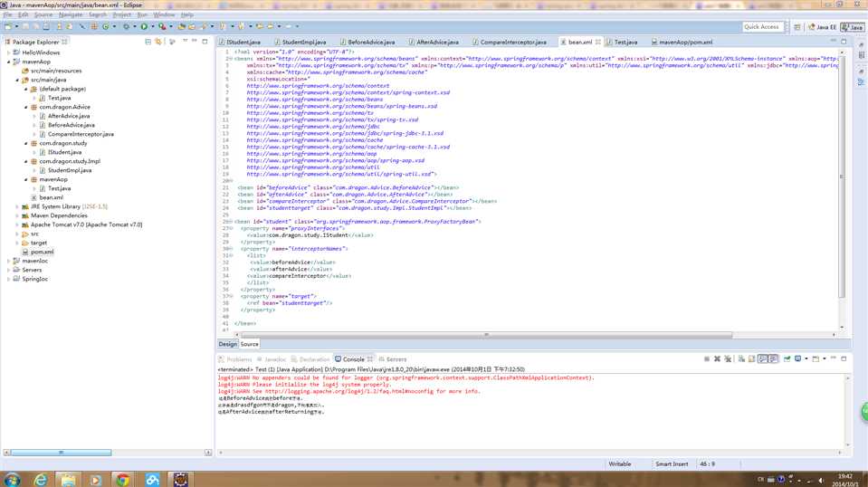Switch to the IStudent.java editor tab
The width and height of the screenshot is (868, 487).
pos(240,42)
